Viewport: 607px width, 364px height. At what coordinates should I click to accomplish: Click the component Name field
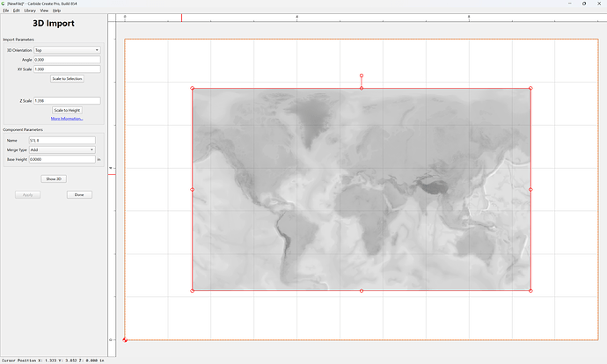62,141
